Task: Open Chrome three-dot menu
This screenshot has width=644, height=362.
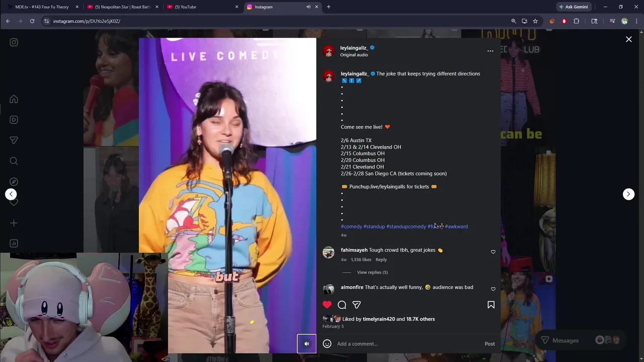Action: (x=636, y=21)
